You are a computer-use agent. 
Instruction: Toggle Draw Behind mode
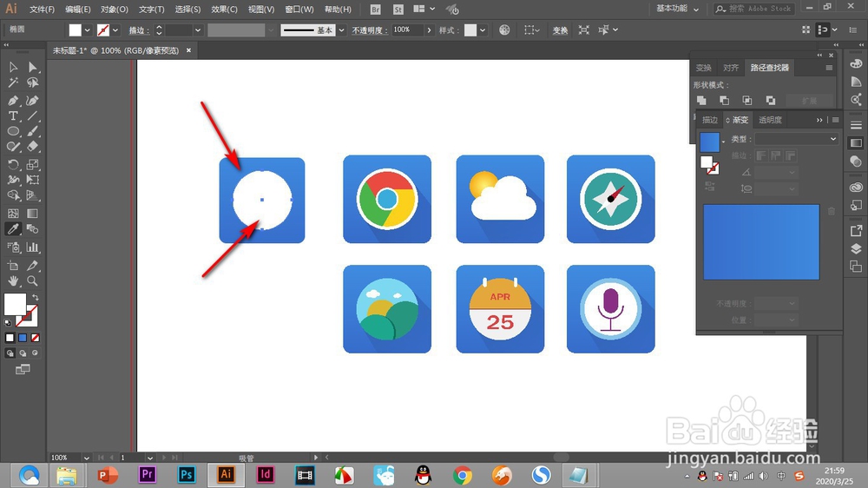[x=23, y=353]
